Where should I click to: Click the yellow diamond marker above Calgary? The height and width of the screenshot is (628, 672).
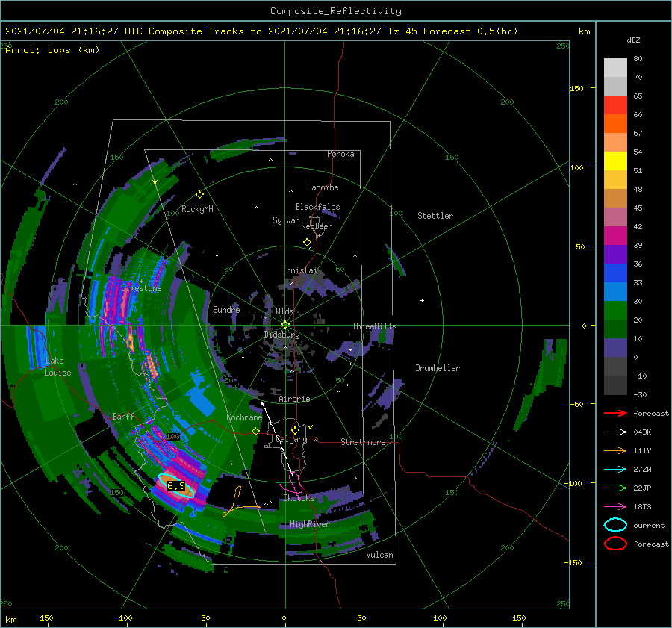coord(295,430)
